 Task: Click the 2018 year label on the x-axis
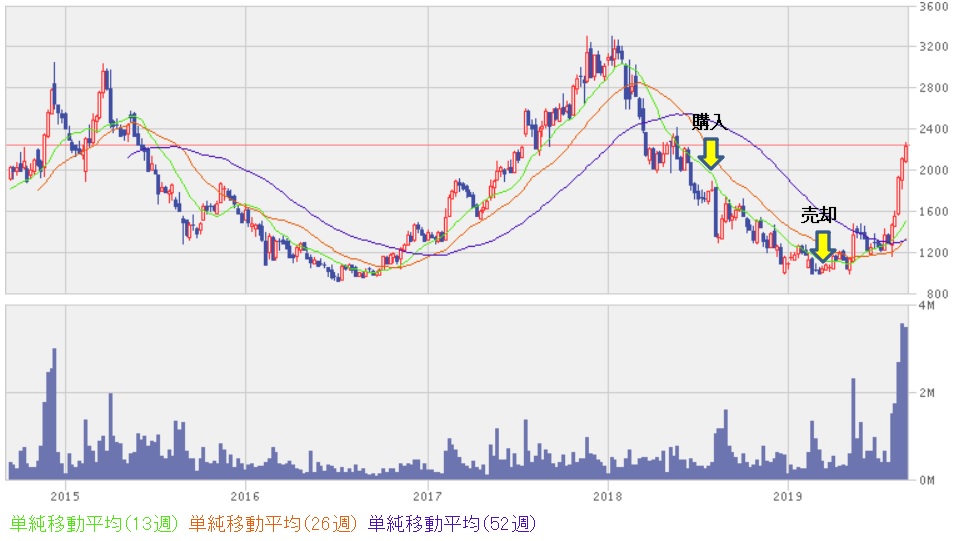click(607, 496)
